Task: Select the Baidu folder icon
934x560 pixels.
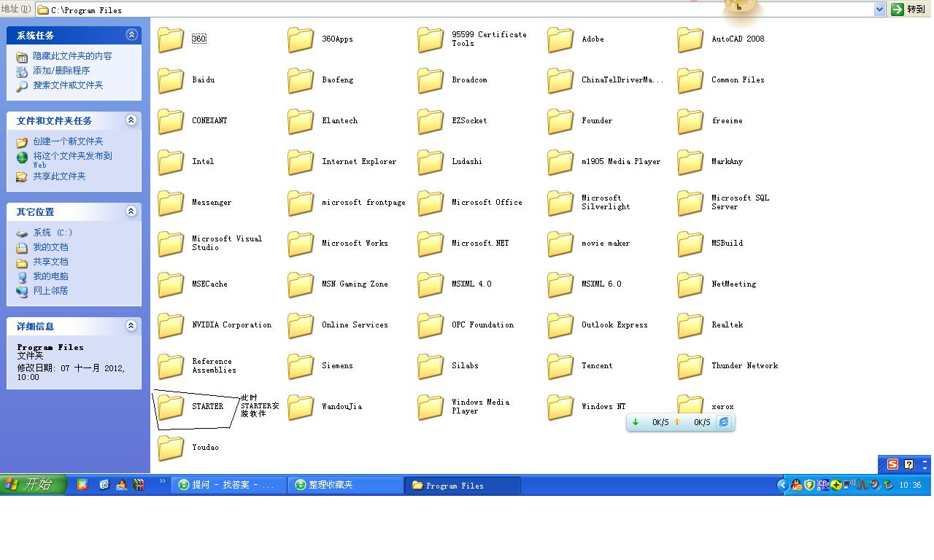Action: [x=171, y=80]
